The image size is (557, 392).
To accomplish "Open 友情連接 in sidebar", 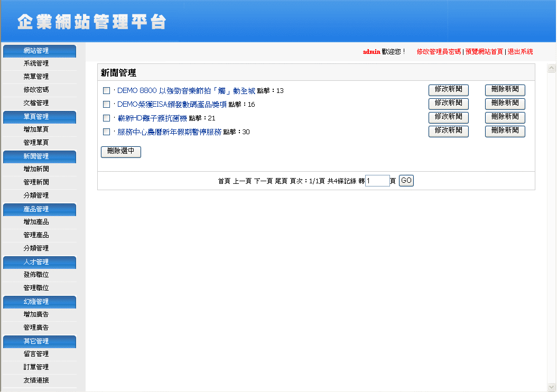I will pos(36,380).
